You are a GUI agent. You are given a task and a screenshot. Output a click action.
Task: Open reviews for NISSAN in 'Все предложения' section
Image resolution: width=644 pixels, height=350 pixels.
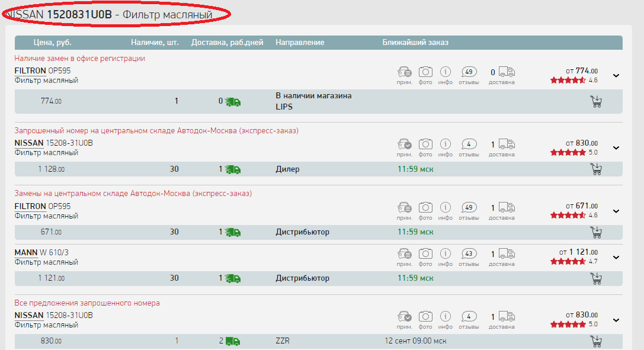[x=469, y=317]
